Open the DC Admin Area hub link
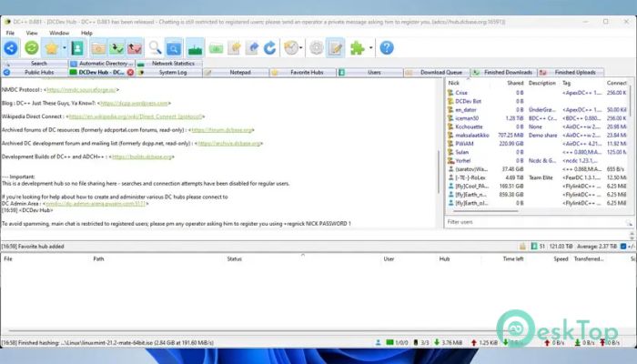 click(x=96, y=204)
